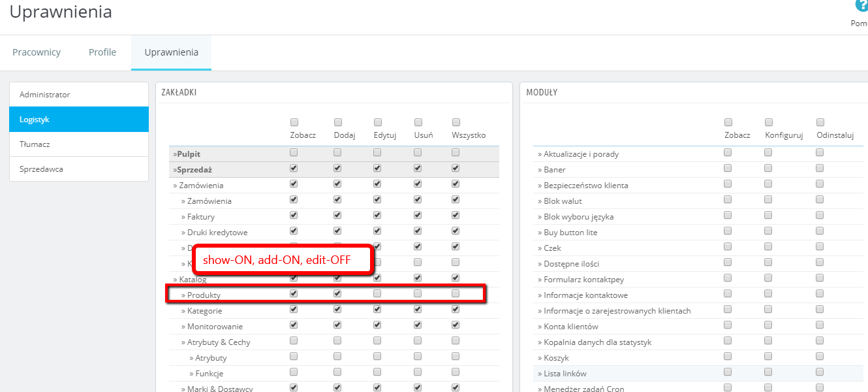The width and height of the screenshot is (868, 392).
Task: Tick Usuń checkbox for Produkty row
Action: click(x=418, y=294)
